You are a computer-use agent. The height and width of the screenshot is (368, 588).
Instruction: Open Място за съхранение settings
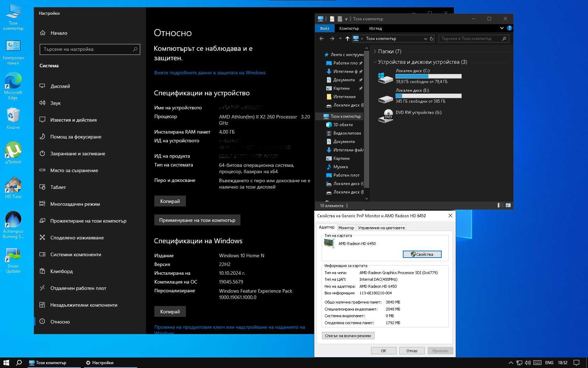coord(90,170)
